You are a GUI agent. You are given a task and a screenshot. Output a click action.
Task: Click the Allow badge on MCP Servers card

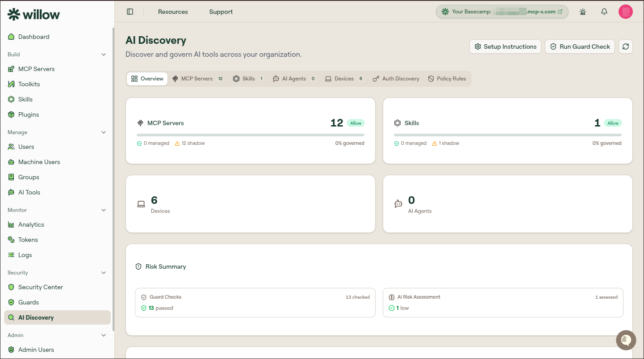click(355, 123)
